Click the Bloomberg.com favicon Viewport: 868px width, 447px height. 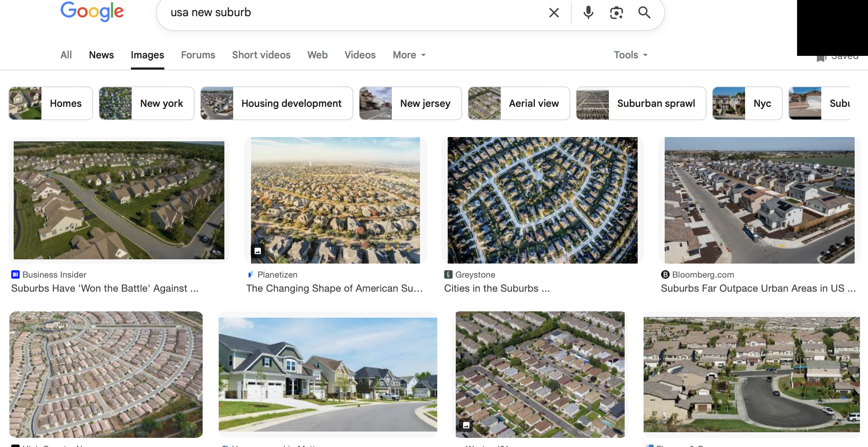[x=665, y=274]
